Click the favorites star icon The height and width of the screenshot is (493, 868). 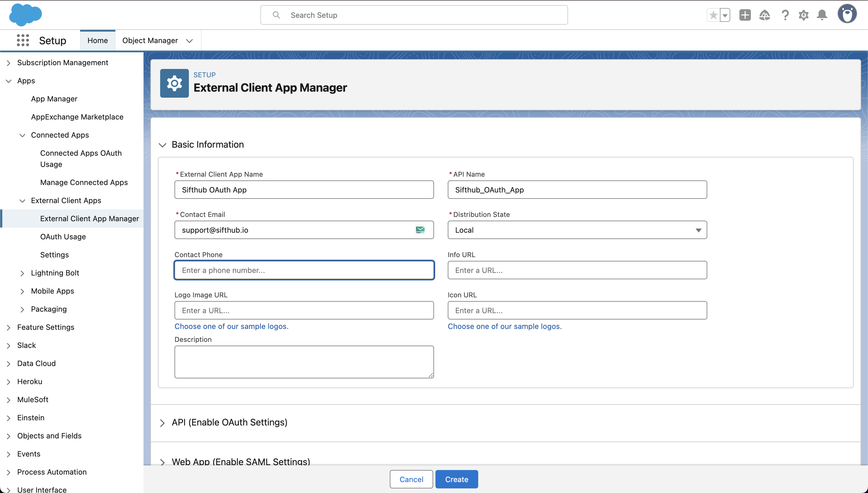pyautogui.click(x=713, y=15)
